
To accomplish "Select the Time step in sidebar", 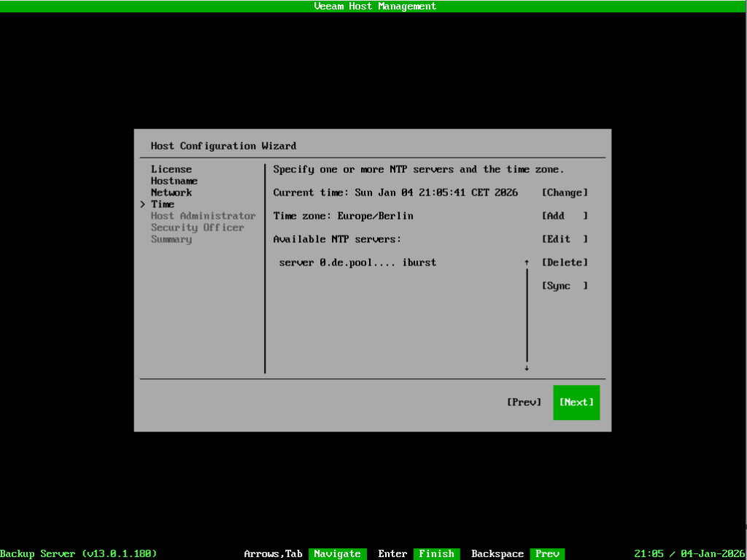I will click(x=163, y=204).
